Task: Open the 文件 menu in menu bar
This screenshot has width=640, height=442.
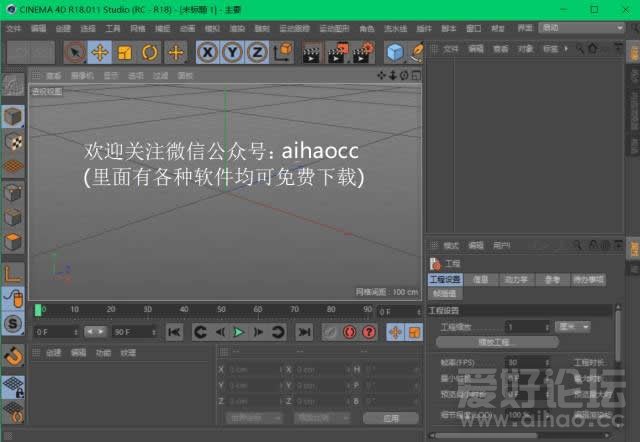Action: tap(14, 28)
